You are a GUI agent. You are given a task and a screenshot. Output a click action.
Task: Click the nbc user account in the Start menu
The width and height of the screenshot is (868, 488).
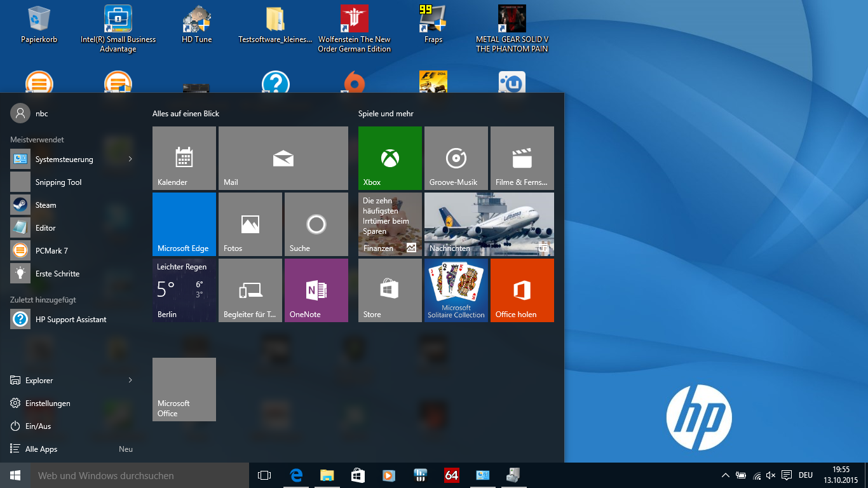30,113
